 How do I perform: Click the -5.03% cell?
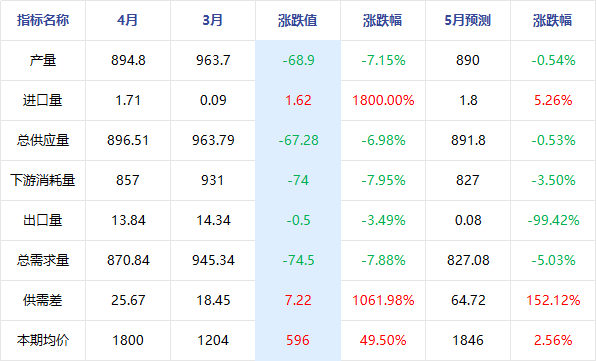point(553,260)
